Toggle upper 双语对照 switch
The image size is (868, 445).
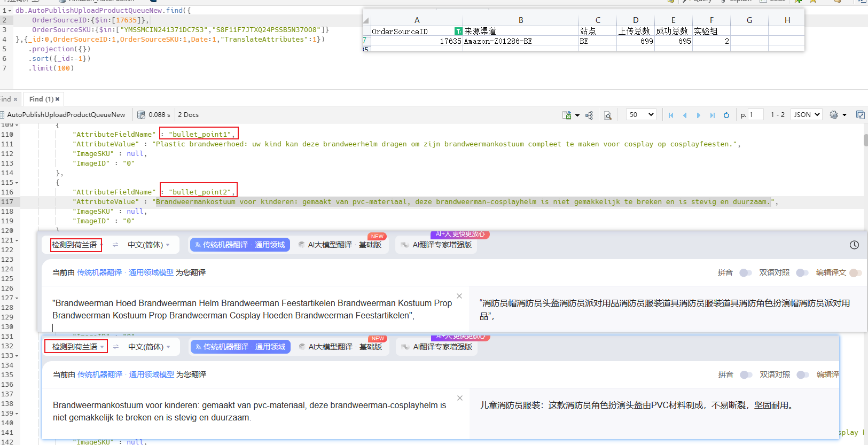[802, 272]
